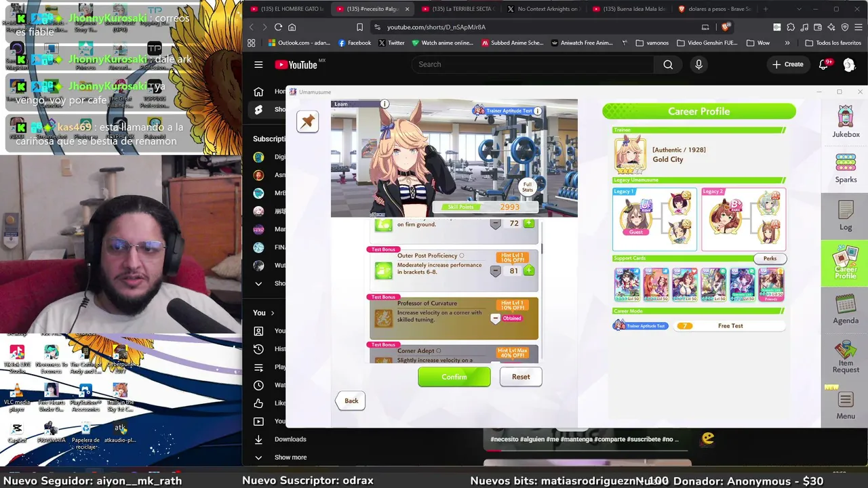Open the Outlook.com bookmark
Screen dimensions: 868x488
tap(298, 43)
